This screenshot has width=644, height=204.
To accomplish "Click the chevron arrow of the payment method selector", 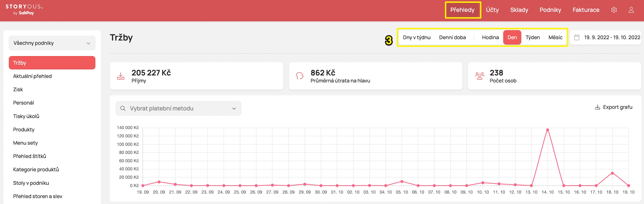I will 234,108.
